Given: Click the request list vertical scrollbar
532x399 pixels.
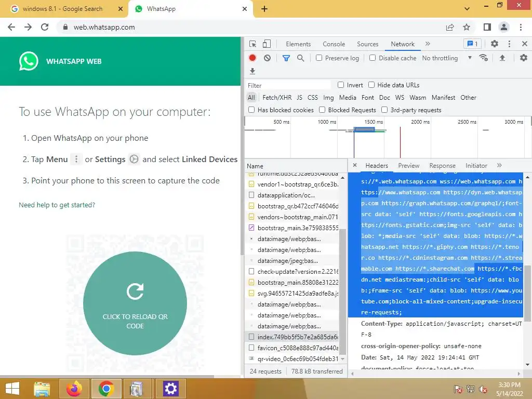Looking at the screenshot, I should tap(343, 292).
